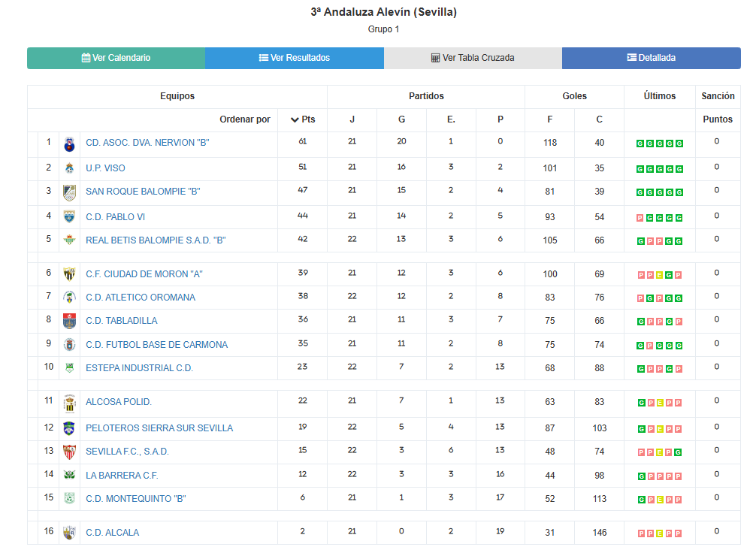Open REAL BETIS BALOMPIE S.A.D. "B" link
The height and width of the screenshot is (550, 756).
click(156, 240)
